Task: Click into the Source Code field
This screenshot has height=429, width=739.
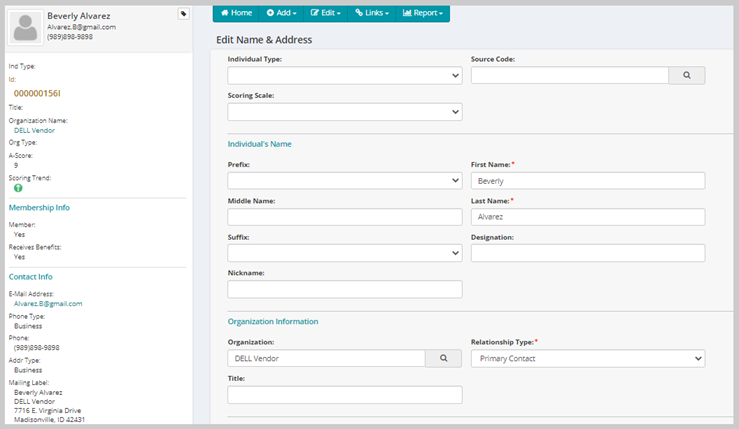Action: [x=570, y=75]
